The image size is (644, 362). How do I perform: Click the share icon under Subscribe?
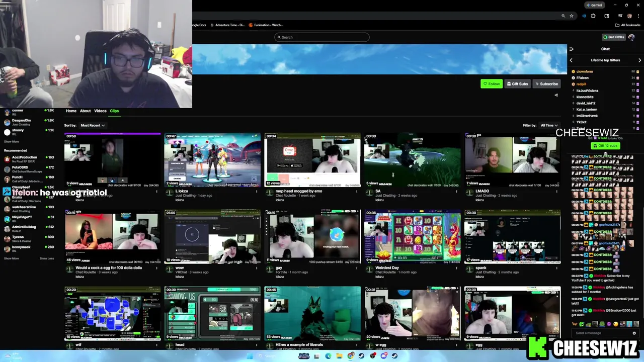pos(556,95)
